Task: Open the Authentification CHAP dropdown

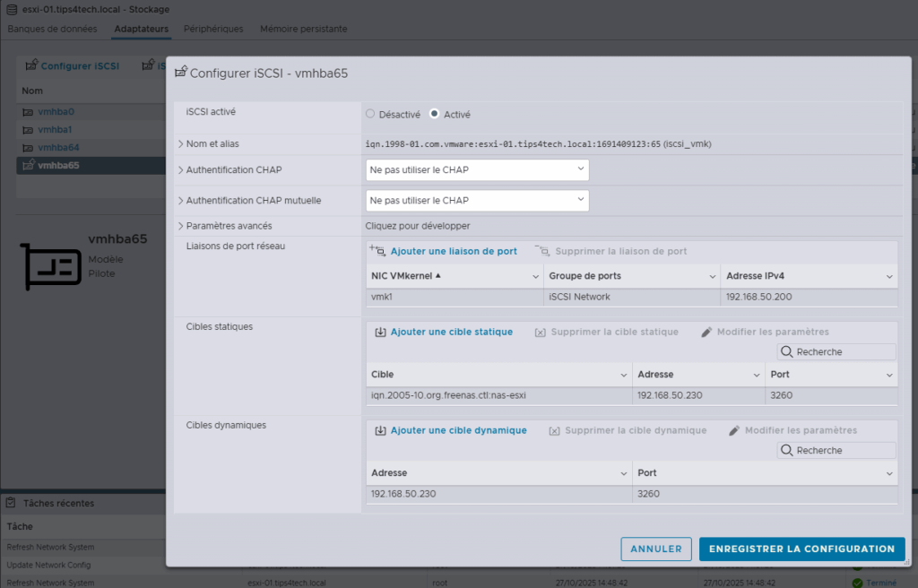Action: (477, 169)
